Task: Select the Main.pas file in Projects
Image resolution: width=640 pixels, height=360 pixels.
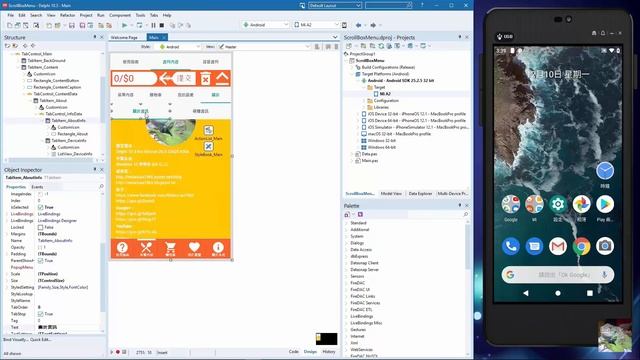Action: coord(369,160)
